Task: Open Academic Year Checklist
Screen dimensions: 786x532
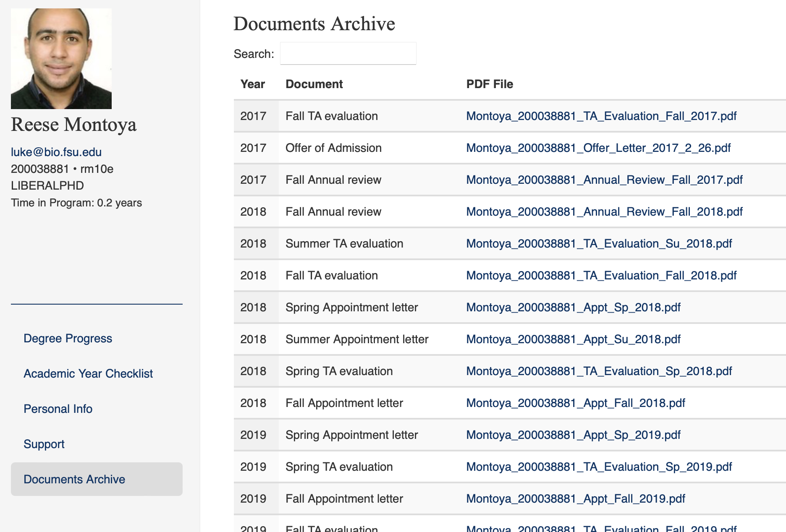Action: pos(88,373)
